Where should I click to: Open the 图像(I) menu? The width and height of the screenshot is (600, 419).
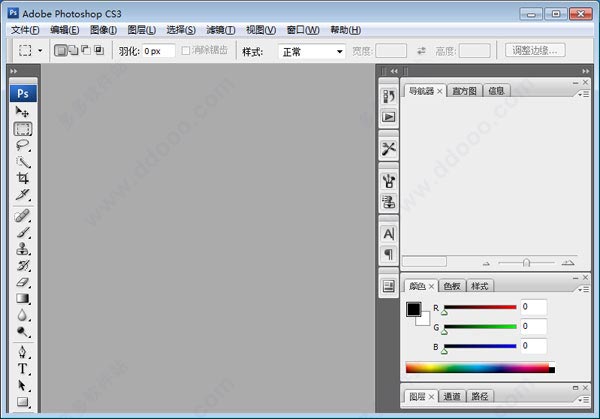103,30
